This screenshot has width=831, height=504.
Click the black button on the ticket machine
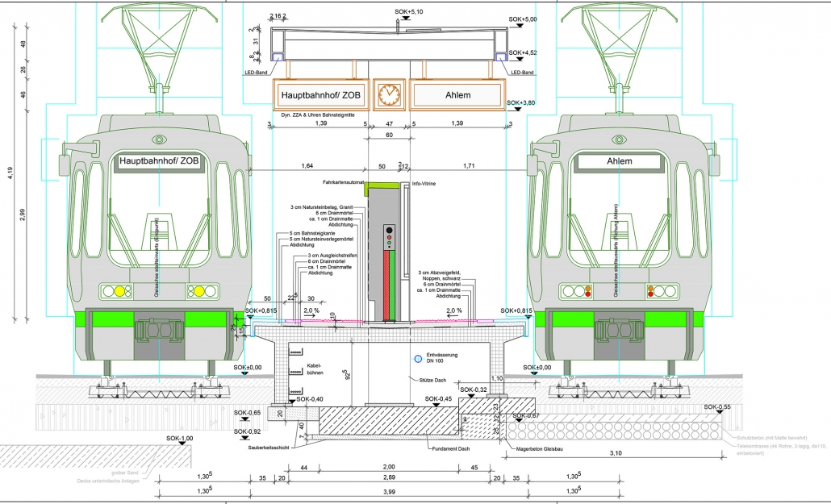point(390,231)
